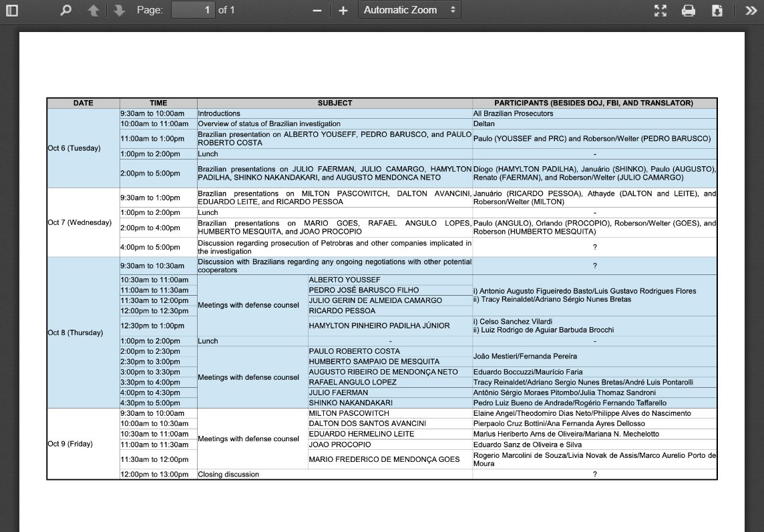Click 'Eduardo Sanz de Oliveira e Silva'
This screenshot has height=532, width=764.
click(594, 445)
